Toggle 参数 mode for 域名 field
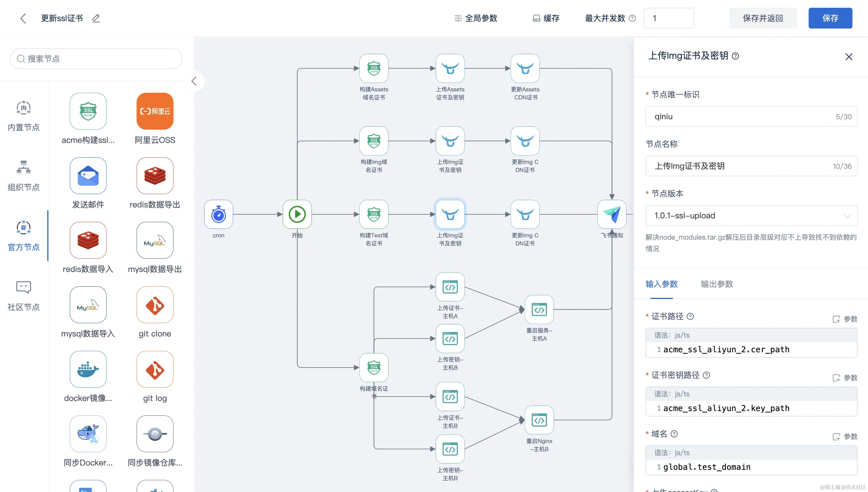The width and height of the screenshot is (868, 492). click(x=845, y=437)
